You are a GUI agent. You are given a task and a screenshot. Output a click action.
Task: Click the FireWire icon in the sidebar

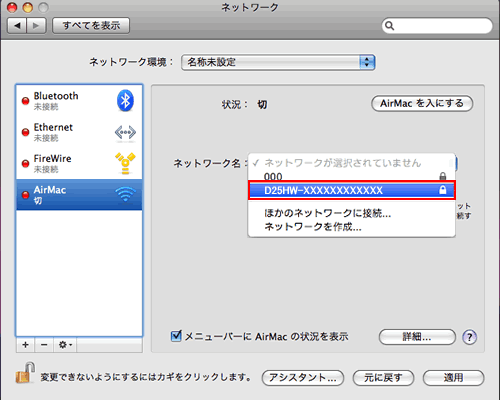click(x=125, y=163)
